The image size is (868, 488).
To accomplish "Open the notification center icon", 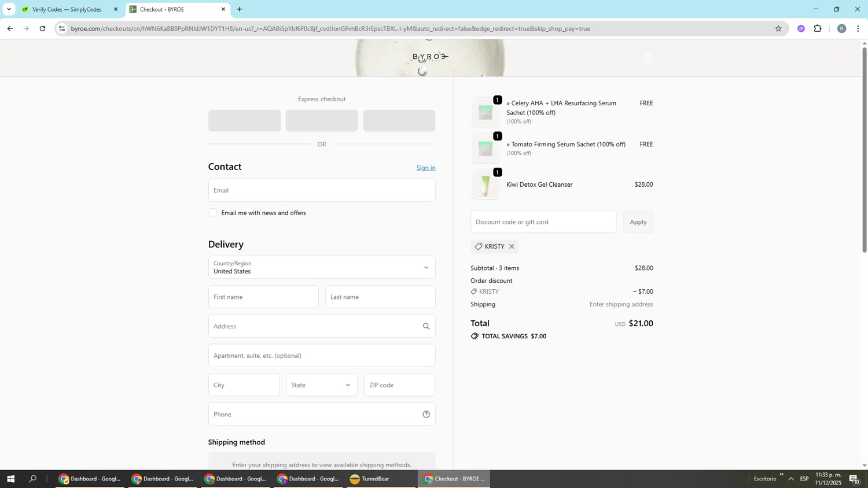I will coord(855,479).
